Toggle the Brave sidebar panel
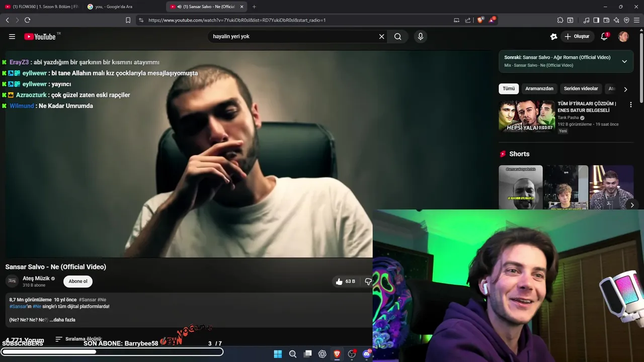Image resolution: width=644 pixels, height=362 pixels. coord(596,20)
